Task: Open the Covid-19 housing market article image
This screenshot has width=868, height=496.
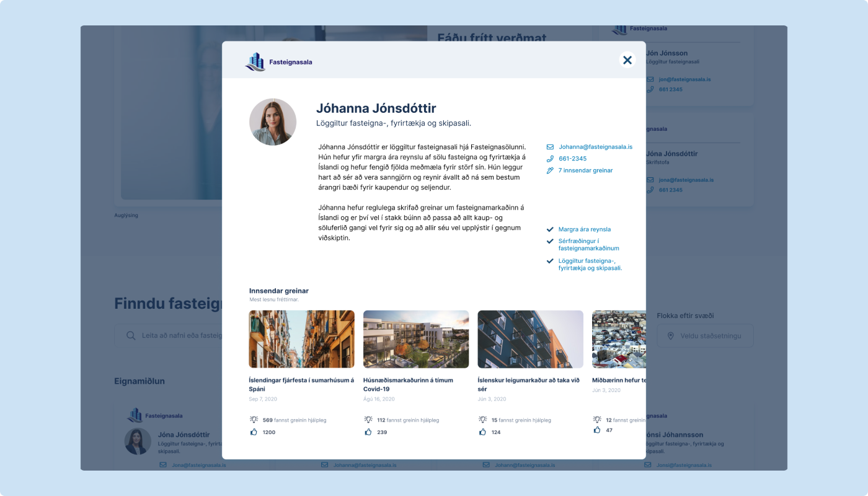Action: pos(416,339)
